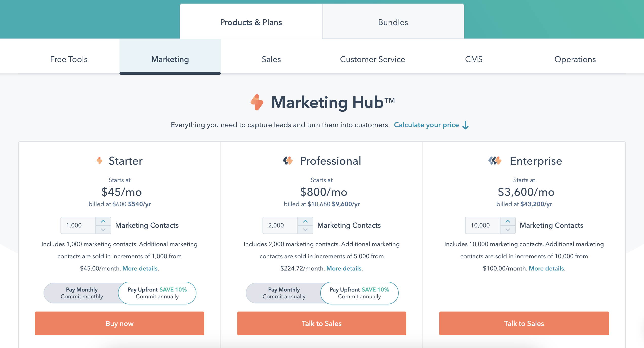The image size is (644, 348).
Task: Click the Marketing Hub heading
Action: point(333,102)
